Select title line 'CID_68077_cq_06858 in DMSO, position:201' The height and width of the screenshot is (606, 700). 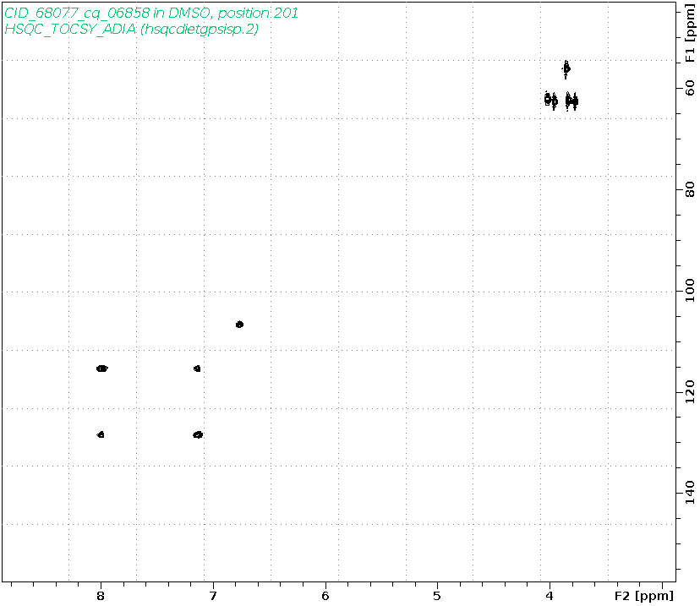tap(151, 13)
